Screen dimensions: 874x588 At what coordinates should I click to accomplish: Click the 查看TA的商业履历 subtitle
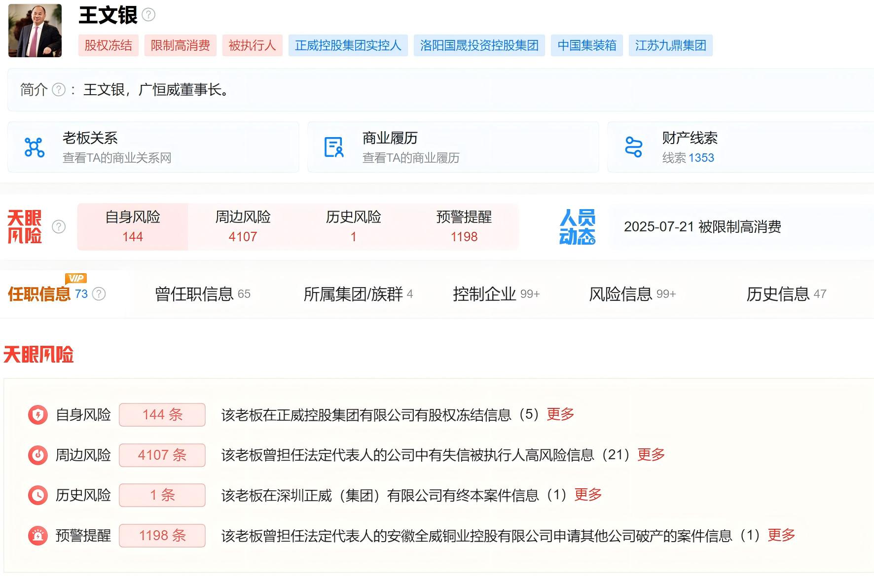coord(411,158)
